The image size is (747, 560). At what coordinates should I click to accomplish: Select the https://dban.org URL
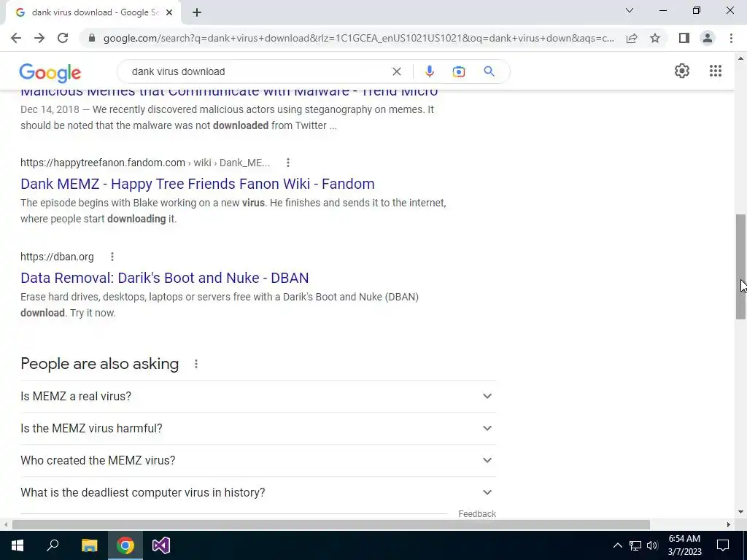57,257
